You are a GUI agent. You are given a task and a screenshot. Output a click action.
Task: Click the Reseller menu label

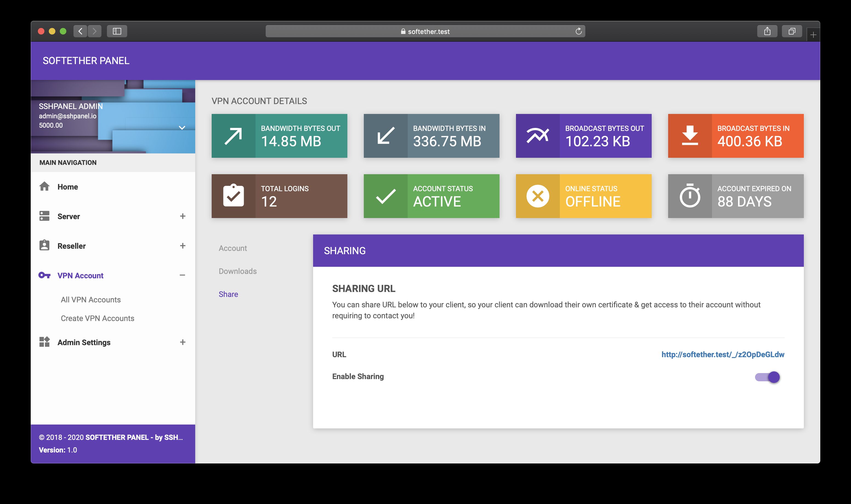click(x=71, y=246)
